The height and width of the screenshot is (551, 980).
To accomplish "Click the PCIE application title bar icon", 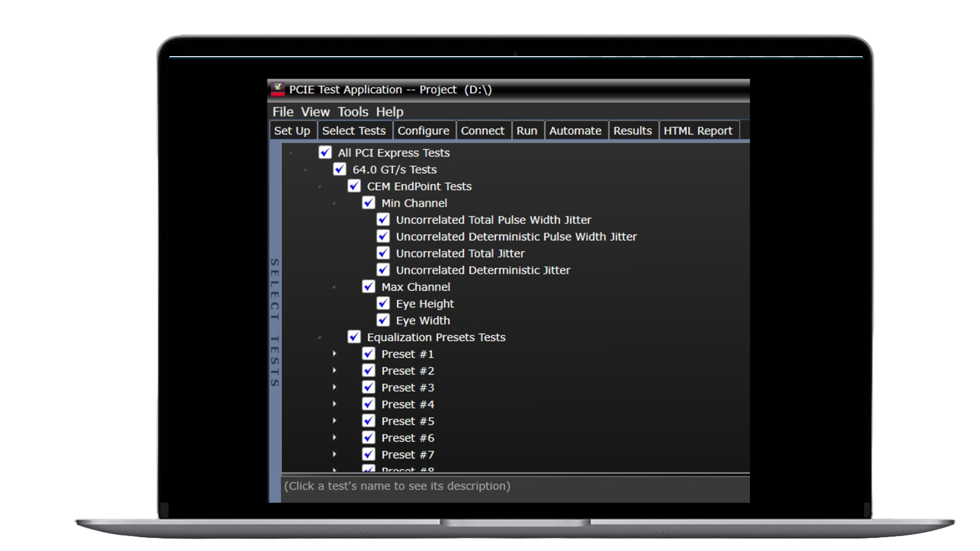I will coord(277,90).
